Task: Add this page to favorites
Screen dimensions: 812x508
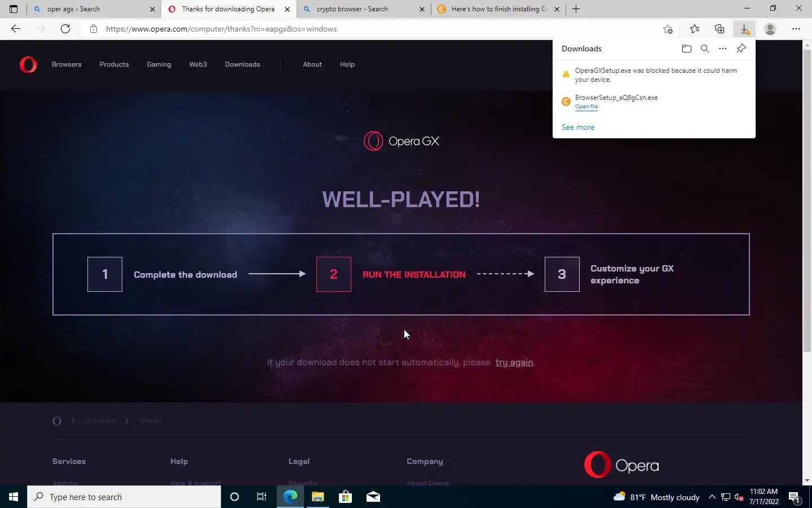Action: click(668, 29)
